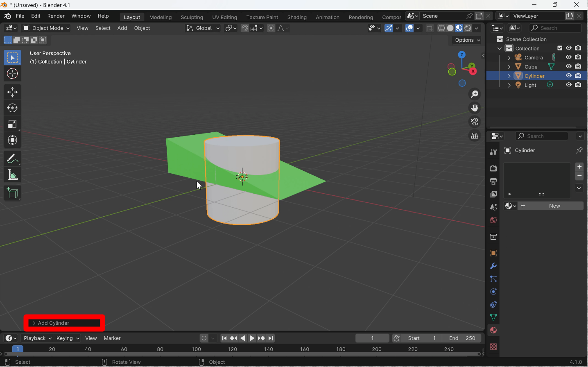This screenshot has height=367, width=588.
Task: Select the Select Box tool
Action: click(x=12, y=58)
